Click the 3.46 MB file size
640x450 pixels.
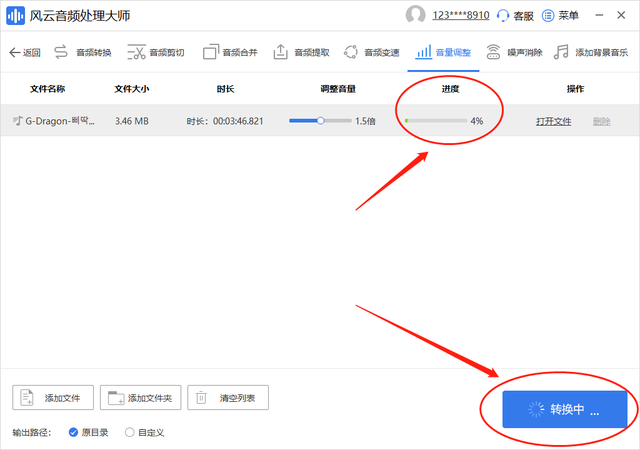click(x=132, y=121)
